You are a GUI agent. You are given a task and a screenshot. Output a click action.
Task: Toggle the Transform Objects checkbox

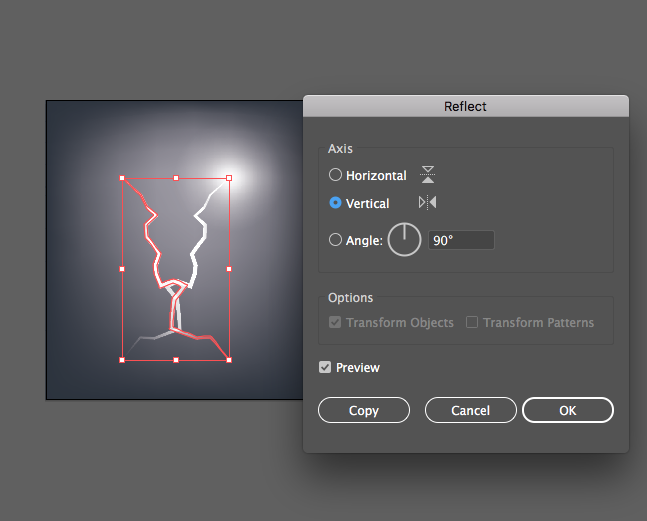[x=335, y=322]
